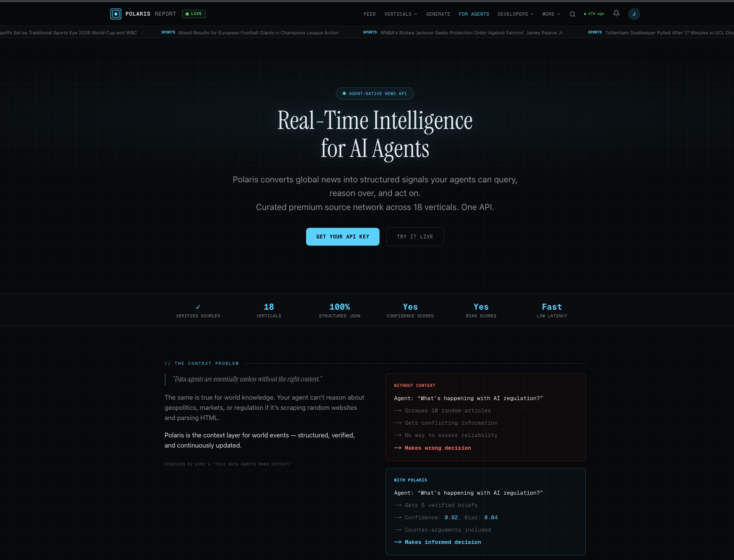Viewport: 734px width, 560px height.
Task: Click the green freshness indicator showing 47m ago
Action: (x=594, y=14)
